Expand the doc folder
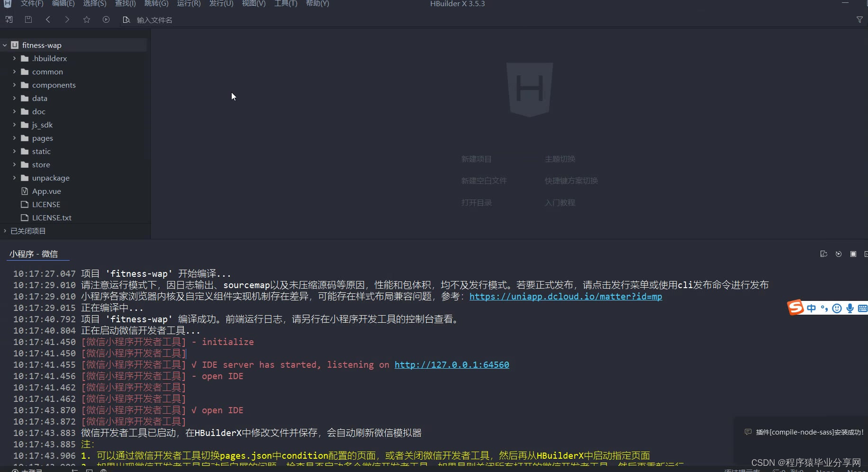868x472 pixels. coord(14,111)
